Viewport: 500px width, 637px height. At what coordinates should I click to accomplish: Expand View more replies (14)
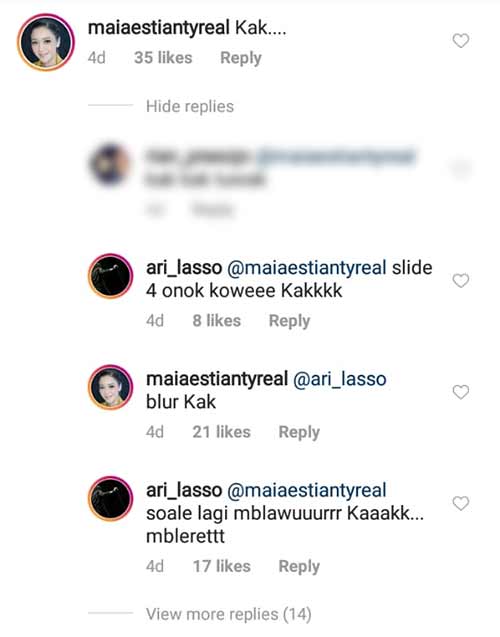pyautogui.click(x=229, y=614)
